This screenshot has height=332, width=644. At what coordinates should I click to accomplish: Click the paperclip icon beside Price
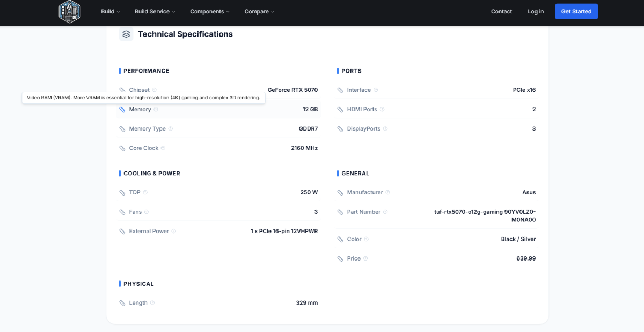(340, 259)
